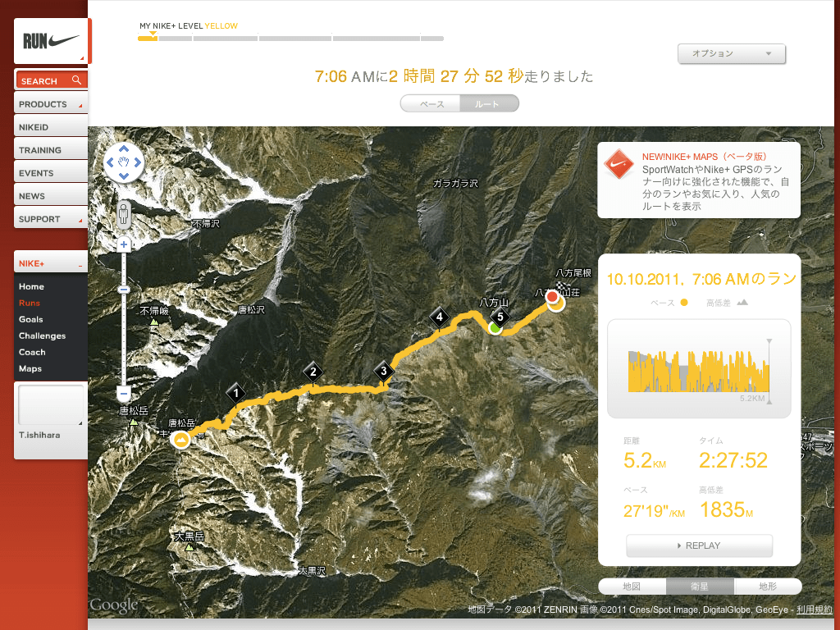Expand the PRODUCTS menu

pyautogui.click(x=51, y=104)
